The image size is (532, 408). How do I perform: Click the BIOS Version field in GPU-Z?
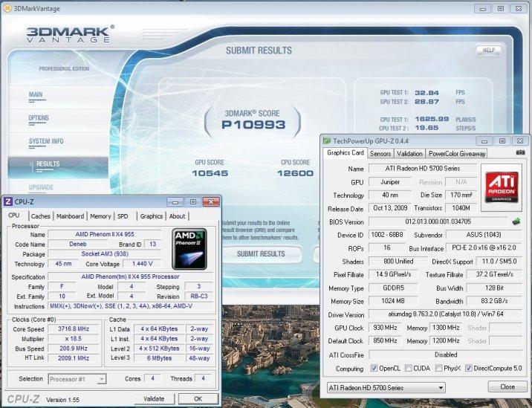(438, 221)
